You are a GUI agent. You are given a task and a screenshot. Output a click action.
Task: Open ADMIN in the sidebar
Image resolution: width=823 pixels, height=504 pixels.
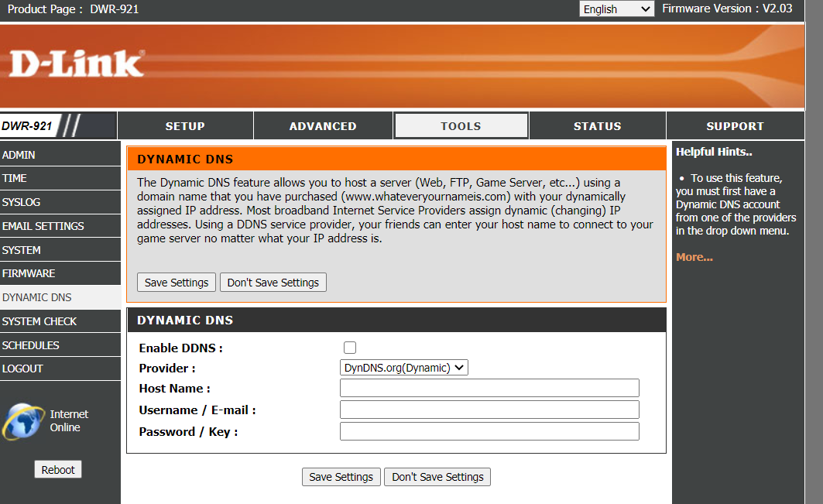(60, 155)
